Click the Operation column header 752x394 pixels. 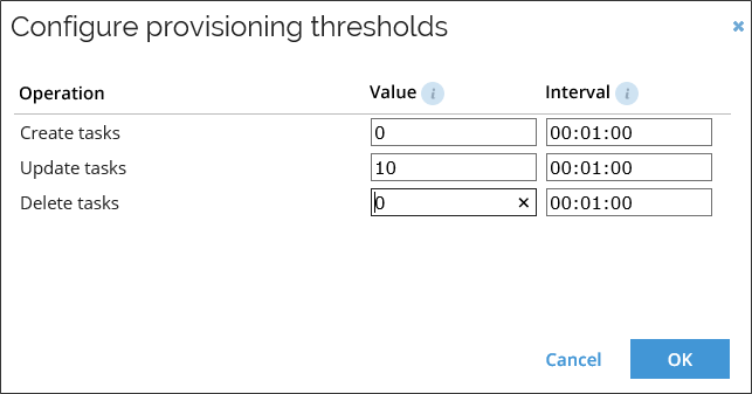click(61, 93)
